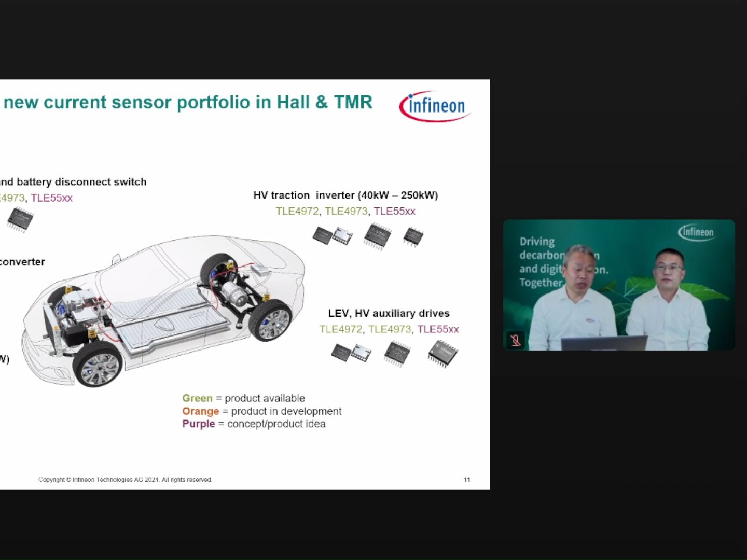Click TLE4973 under LEV, HV auxiliary drives
Viewport: 747px width, 560px height.
(x=390, y=329)
